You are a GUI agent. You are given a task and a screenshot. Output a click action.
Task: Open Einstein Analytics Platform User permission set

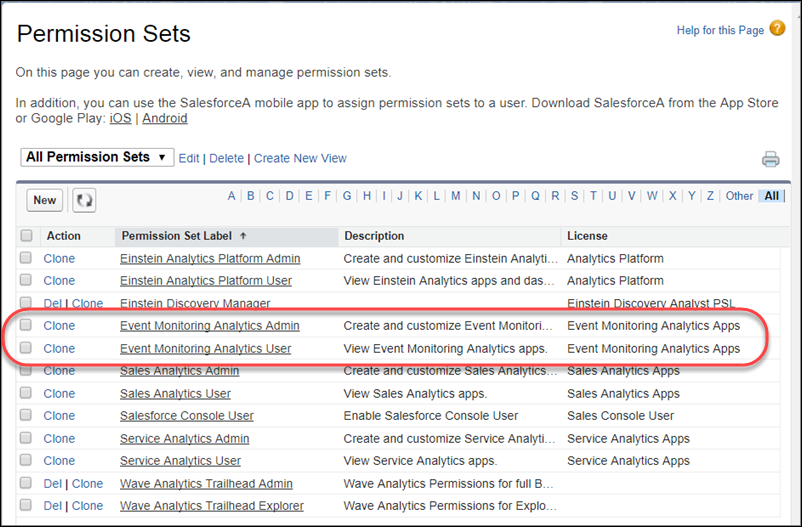click(x=206, y=280)
